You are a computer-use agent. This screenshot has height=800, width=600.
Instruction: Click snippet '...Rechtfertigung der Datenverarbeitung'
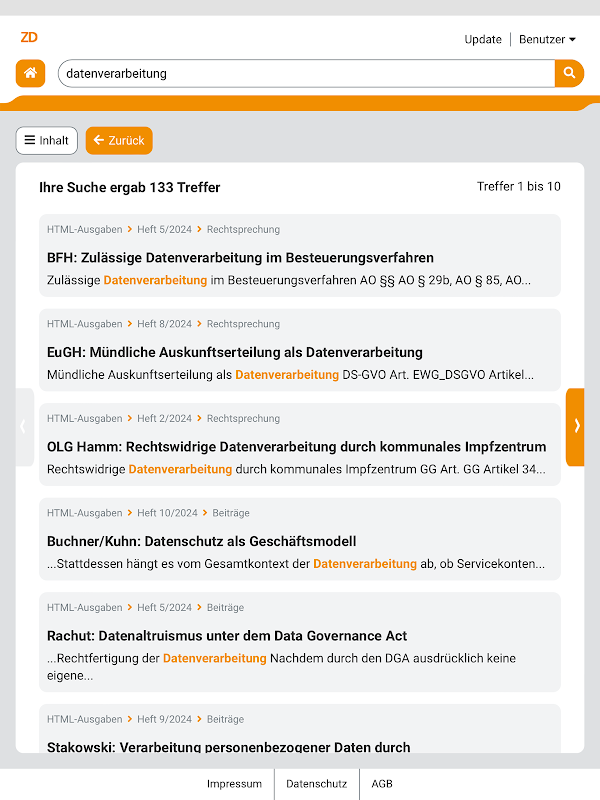[282, 667]
